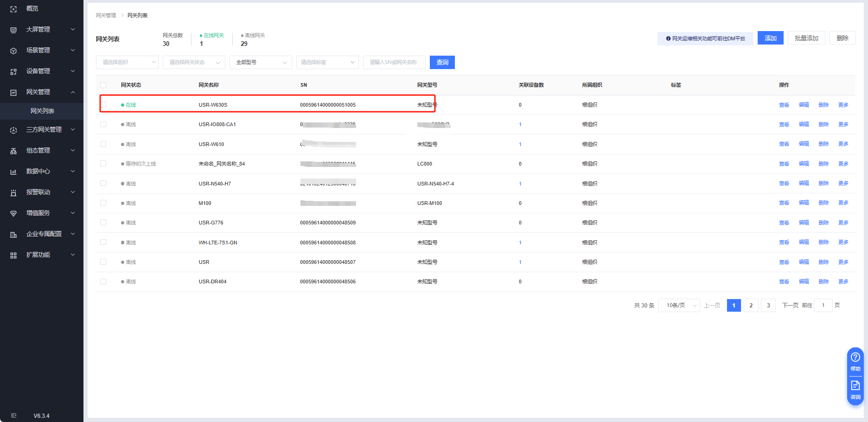This screenshot has height=422, width=868.
Task: Change page size via 10条/页 dropdown
Action: click(x=679, y=305)
